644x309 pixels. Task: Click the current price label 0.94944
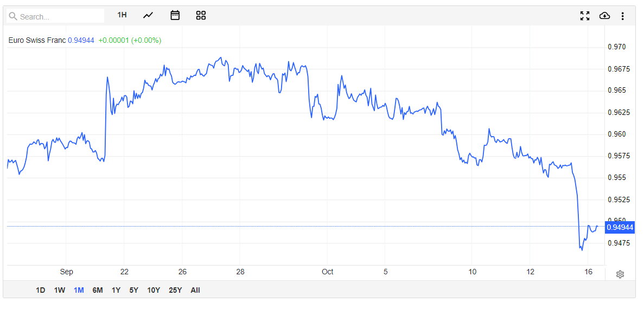click(x=620, y=227)
